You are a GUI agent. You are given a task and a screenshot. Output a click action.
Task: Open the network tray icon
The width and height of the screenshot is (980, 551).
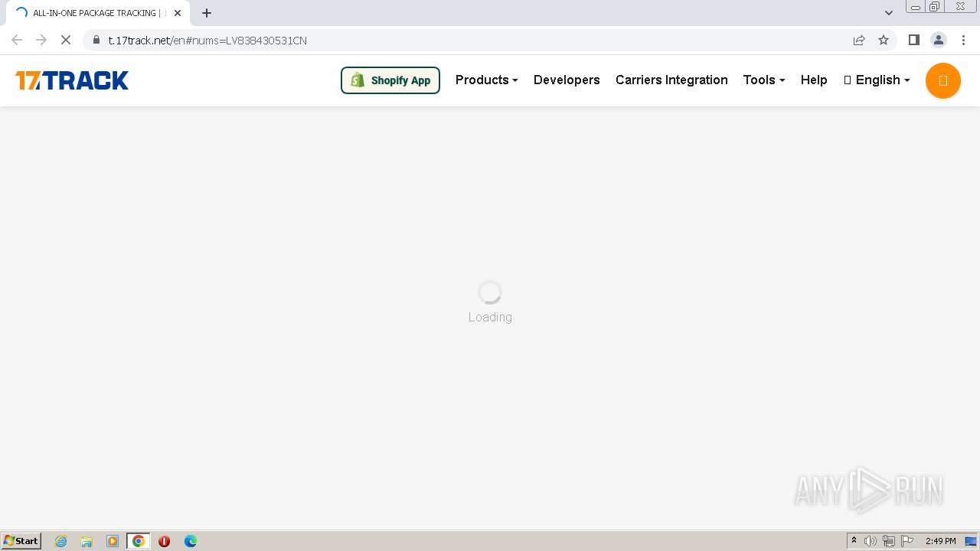pos(889,541)
